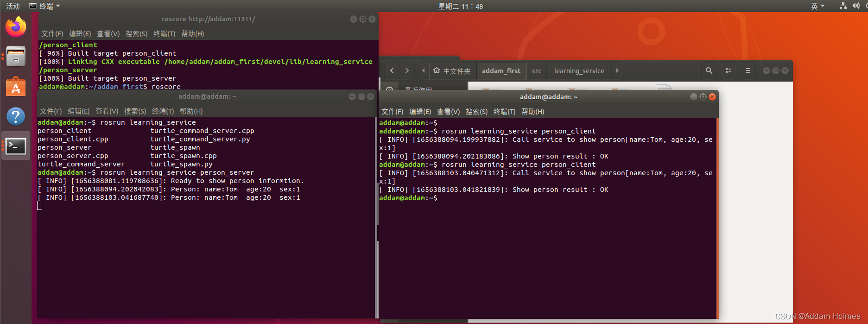This screenshot has width=868, height=324.
Task: Open the Help icon in the dock
Action: (16, 116)
